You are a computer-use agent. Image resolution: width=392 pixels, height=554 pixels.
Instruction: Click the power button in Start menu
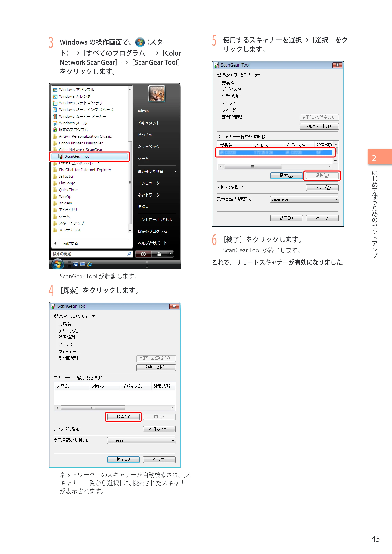click(x=143, y=254)
